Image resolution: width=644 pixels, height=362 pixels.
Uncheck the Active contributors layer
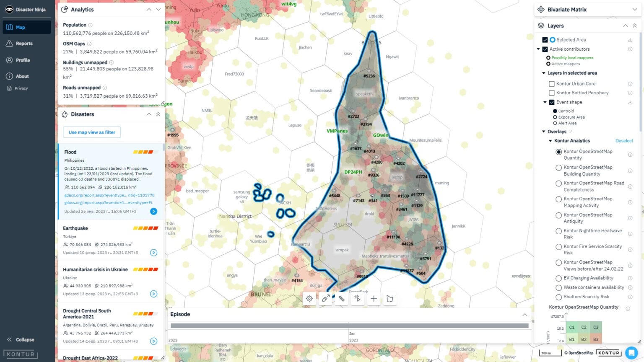tap(545, 49)
